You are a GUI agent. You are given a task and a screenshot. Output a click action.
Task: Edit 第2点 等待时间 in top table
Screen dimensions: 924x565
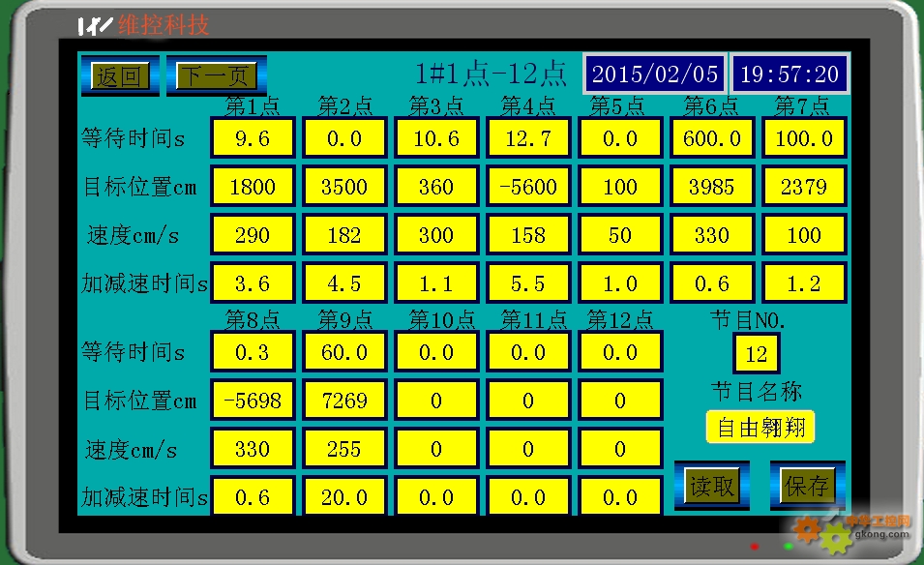(x=344, y=137)
